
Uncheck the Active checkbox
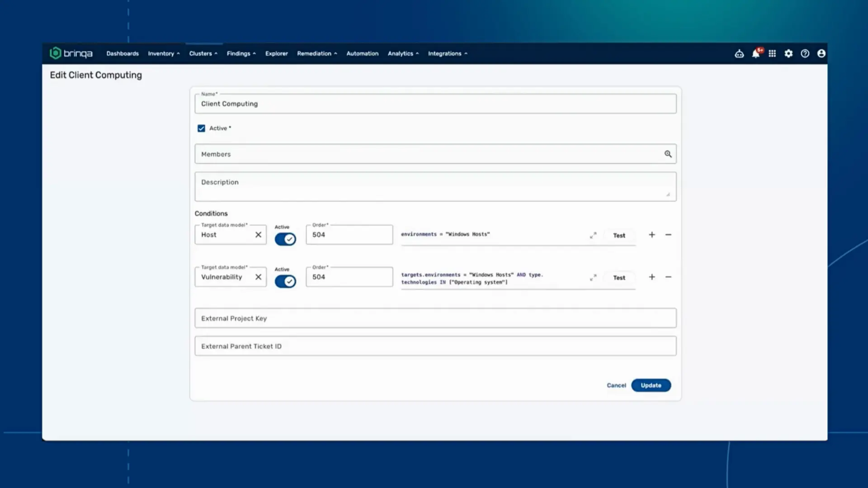tap(201, 128)
